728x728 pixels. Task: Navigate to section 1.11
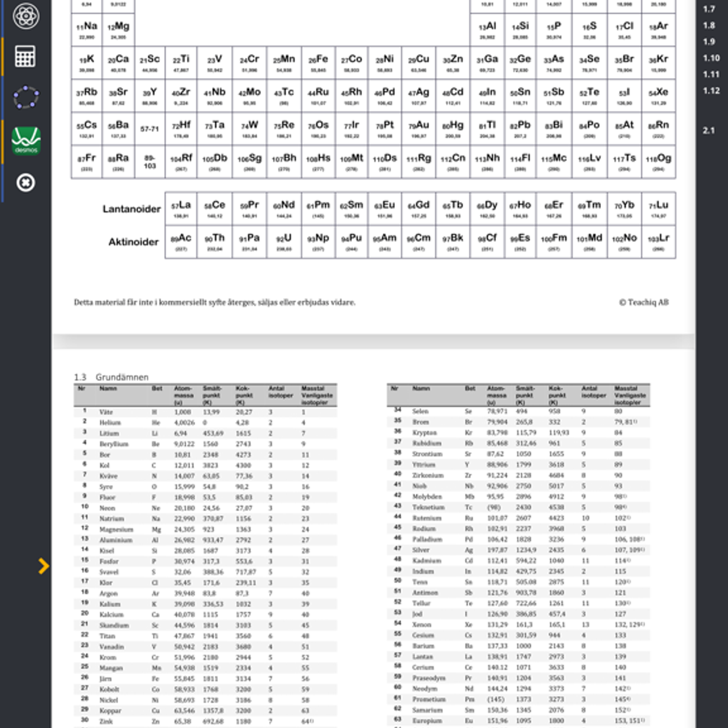click(x=711, y=75)
